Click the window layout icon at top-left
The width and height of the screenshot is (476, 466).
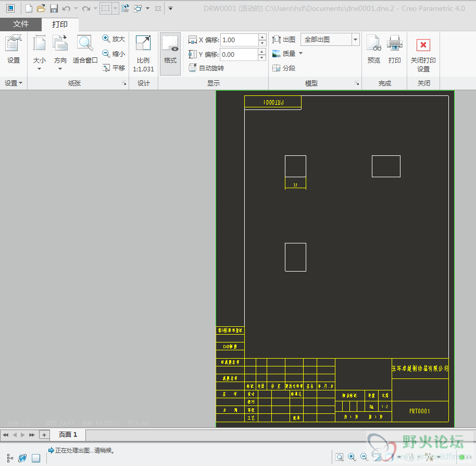click(10, 8)
